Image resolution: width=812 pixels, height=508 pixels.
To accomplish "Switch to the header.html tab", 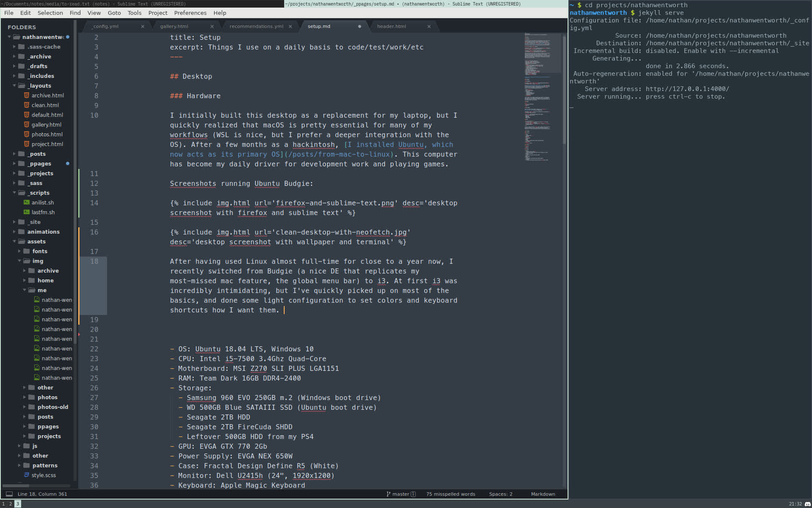I will click(392, 26).
